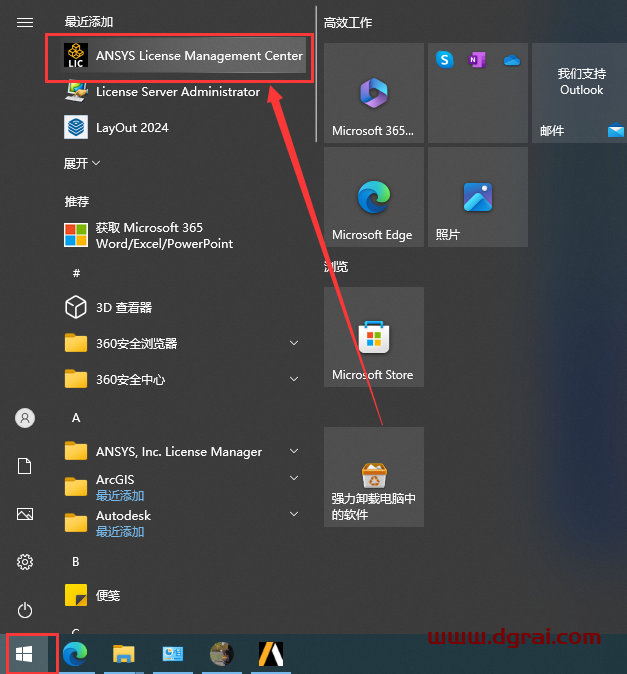Expand the ArcGIS folder chevron
This screenshot has height=674, width=627.
(294, 478)
